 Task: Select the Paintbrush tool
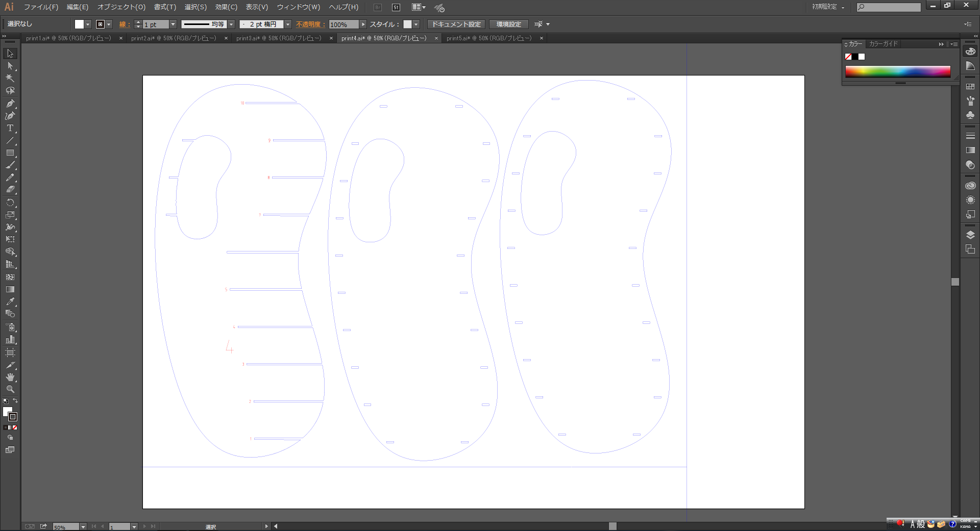click(10, 165)
